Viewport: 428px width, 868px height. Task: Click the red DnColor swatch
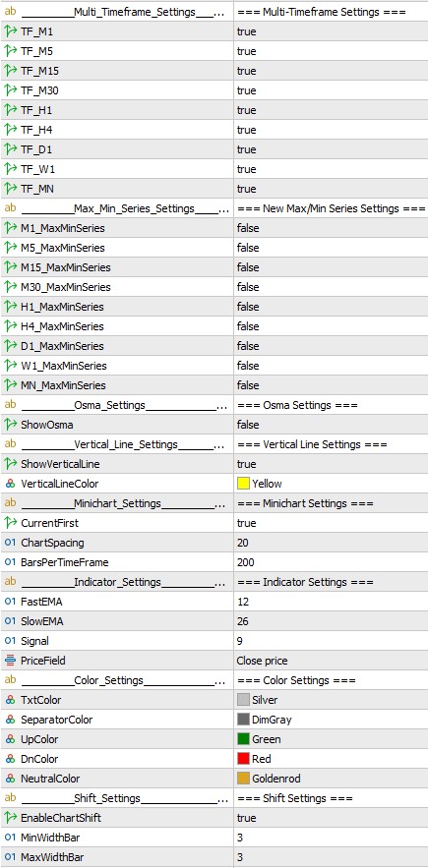tap(243, 759)
